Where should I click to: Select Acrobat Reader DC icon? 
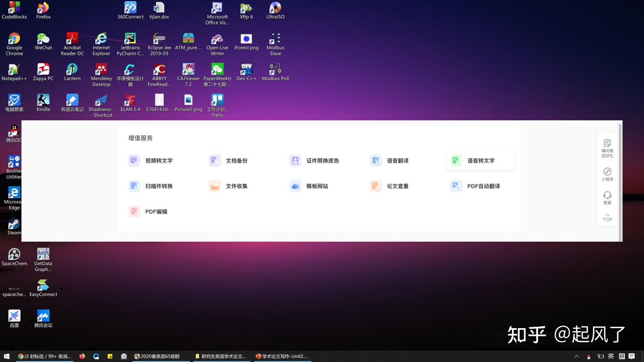click(x=72, y=44)
